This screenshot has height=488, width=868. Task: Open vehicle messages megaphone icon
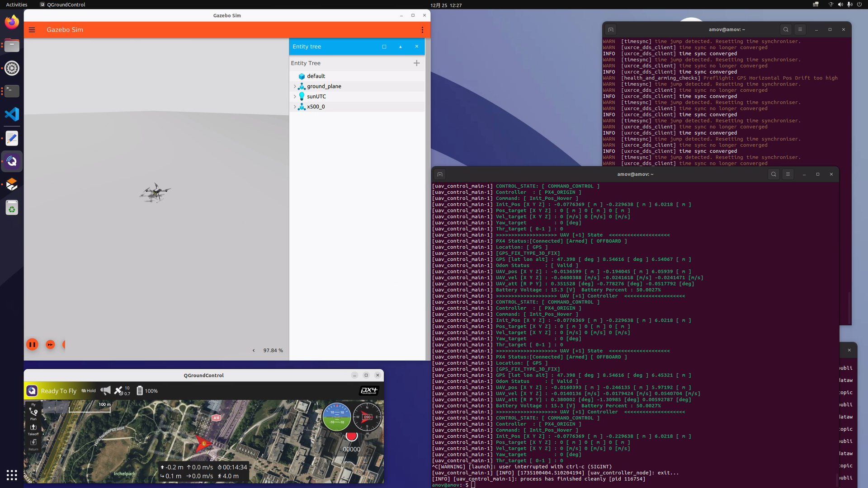pyautogui.click(x=105, y=391)
